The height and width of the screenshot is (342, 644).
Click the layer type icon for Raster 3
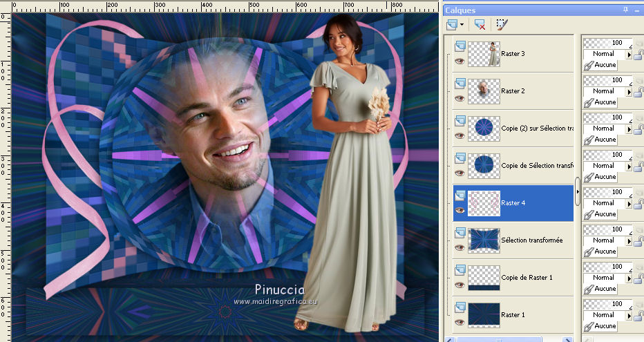pyautogui.click(x=460, y=46)
